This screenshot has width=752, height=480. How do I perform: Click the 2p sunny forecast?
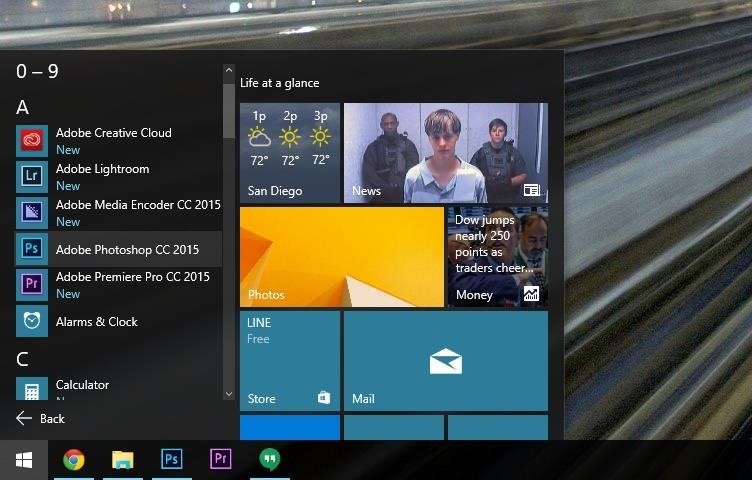click(290, 138)
